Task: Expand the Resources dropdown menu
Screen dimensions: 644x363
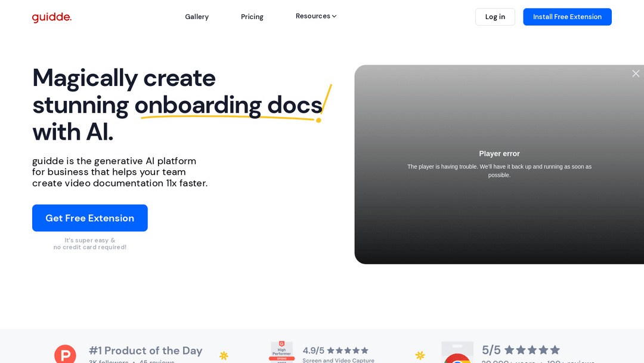Action: [x=316, y=16]
